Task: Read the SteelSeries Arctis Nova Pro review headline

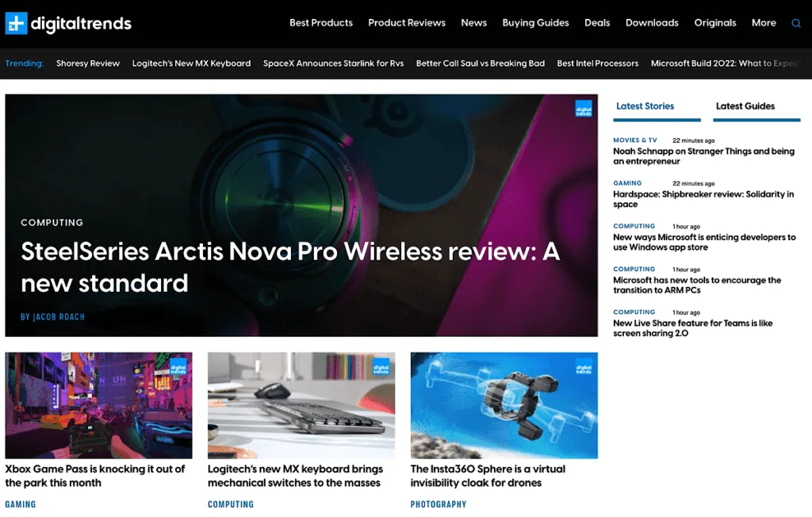Action: point(290,267)
